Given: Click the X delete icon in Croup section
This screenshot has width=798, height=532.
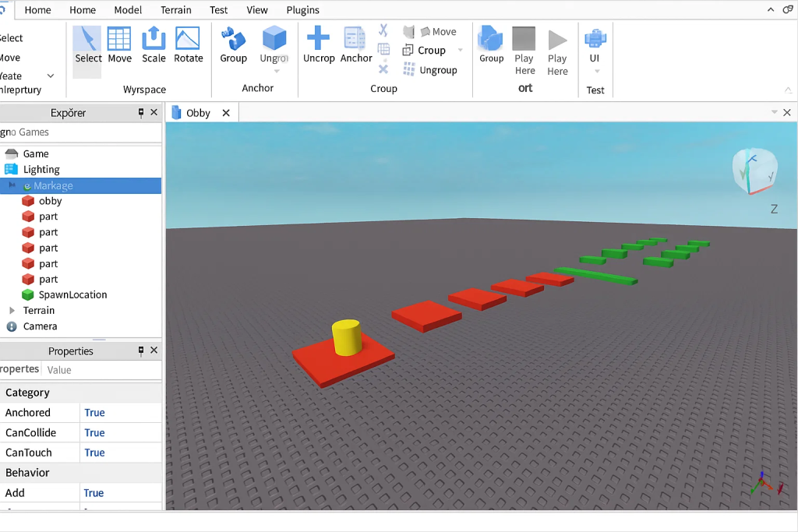Looking at the screenshot, I should pos(383,69).
